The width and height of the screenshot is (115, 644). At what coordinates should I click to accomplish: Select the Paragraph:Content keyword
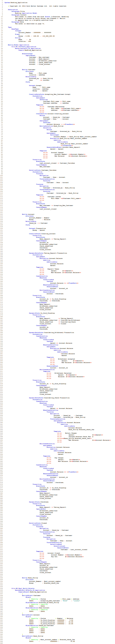coord(19,15)
